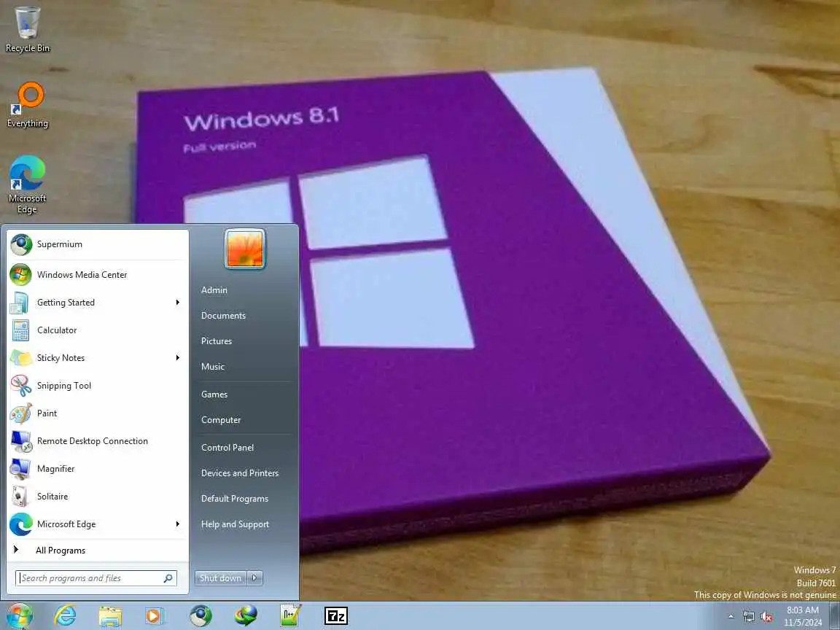Click the Shut down button
This screenshot has width=840, height=630.
point(221,578)
